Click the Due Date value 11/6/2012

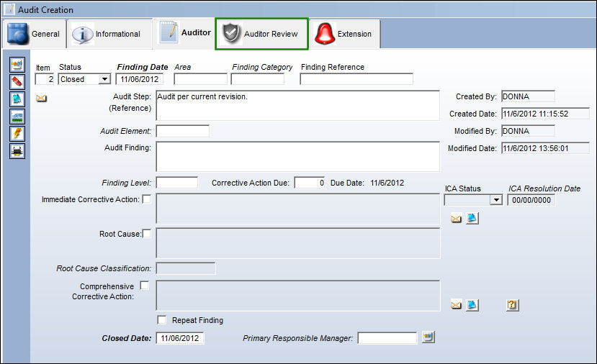387,183
